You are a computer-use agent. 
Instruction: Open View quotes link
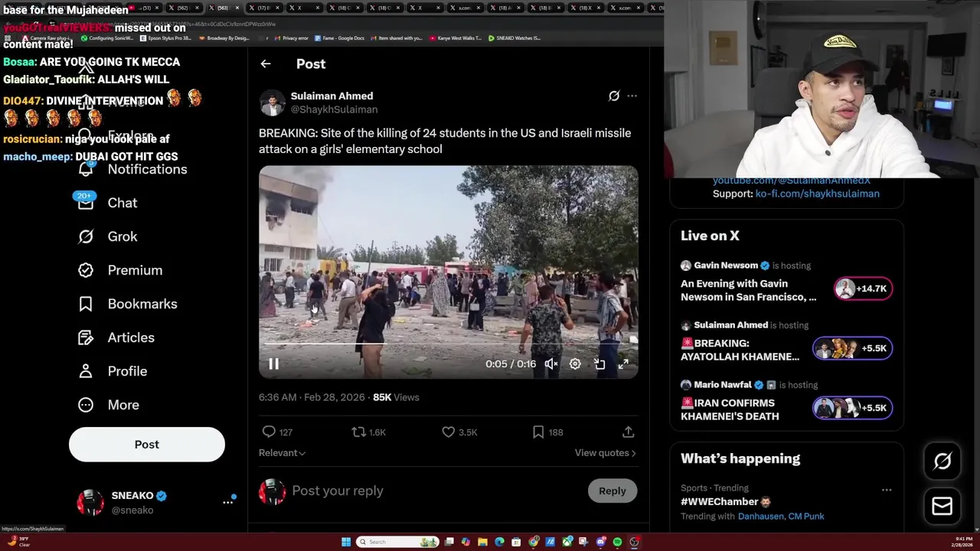click(605, 453)
